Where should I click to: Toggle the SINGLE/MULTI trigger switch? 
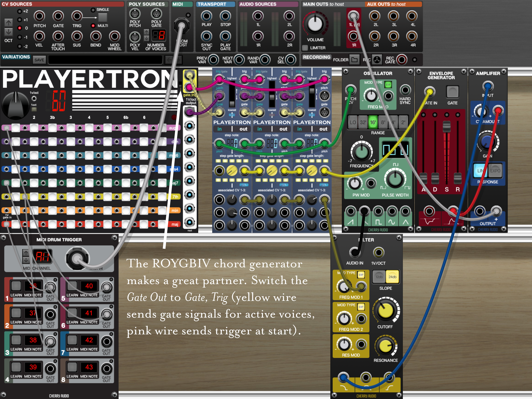[x=102, y=17]
